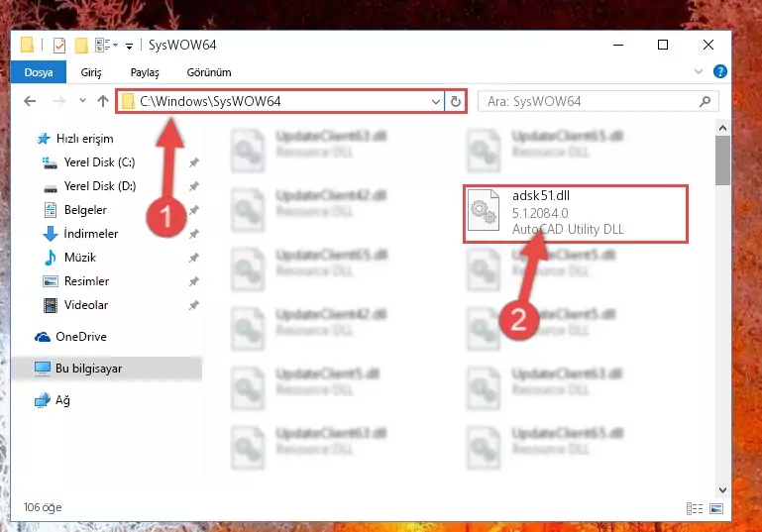Screen dimensions: 762x532
Task: Open the Customize Quick Access Toolbar dropdown
Action: click(x=129, y=47)
